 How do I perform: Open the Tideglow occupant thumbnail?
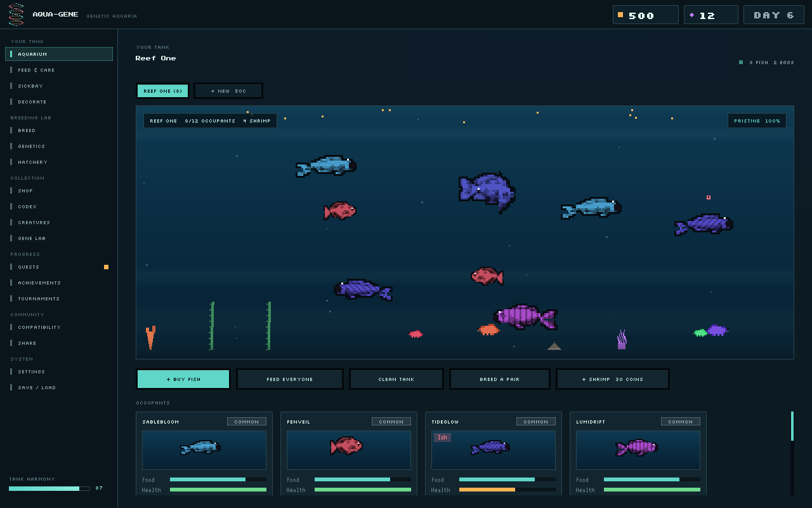[x=494, y=450]
